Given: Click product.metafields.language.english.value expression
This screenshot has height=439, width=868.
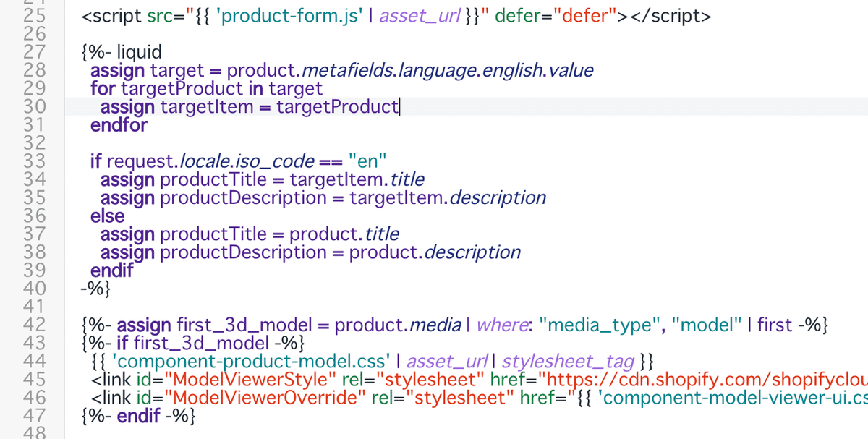Looking at the screenshot, I should (409, 70).
